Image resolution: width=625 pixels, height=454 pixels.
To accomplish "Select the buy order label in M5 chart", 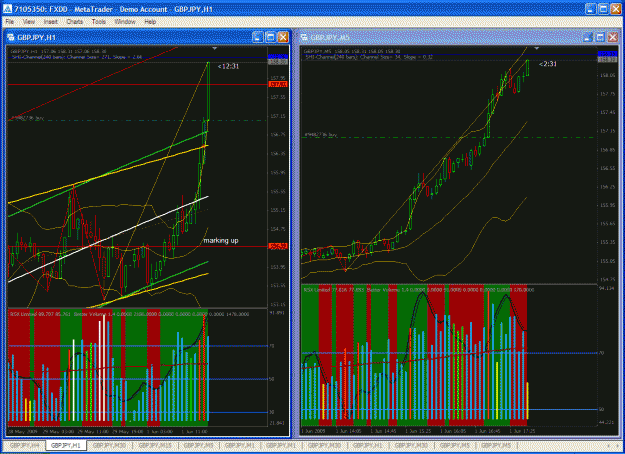I will pos(320,135).
